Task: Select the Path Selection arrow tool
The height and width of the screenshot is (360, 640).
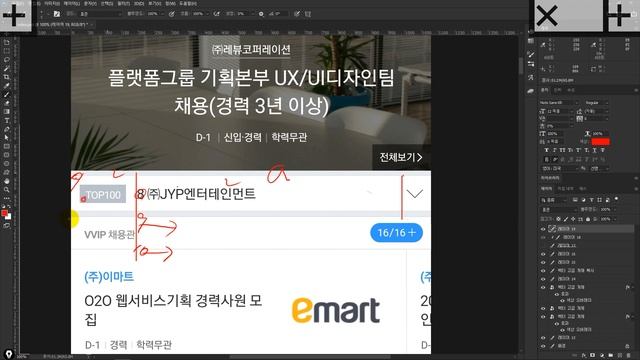Action: point(7,138)
